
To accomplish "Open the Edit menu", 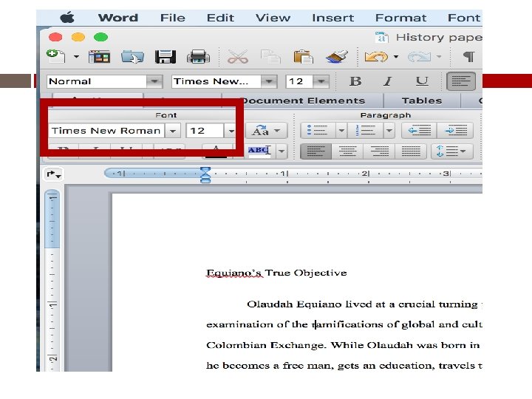I will tap(220, 18).
